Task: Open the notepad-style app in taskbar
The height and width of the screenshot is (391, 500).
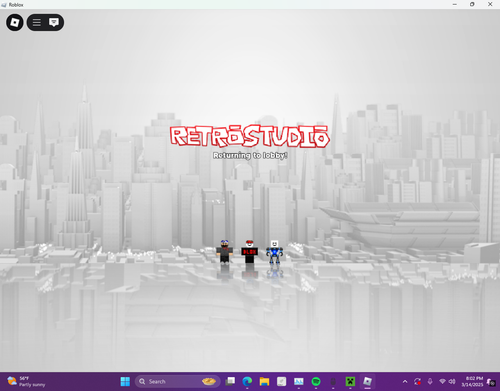Action: [282, 381]
